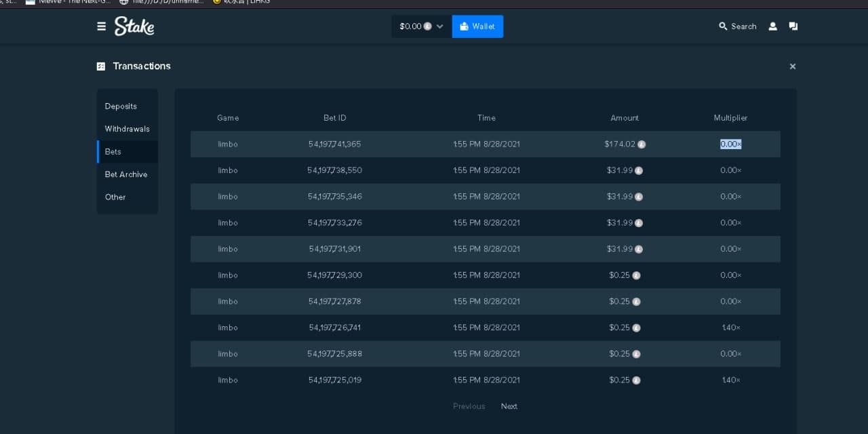Screen dimensions: 868x434
Task: Click the Previous page link
Action: (469, 406)
